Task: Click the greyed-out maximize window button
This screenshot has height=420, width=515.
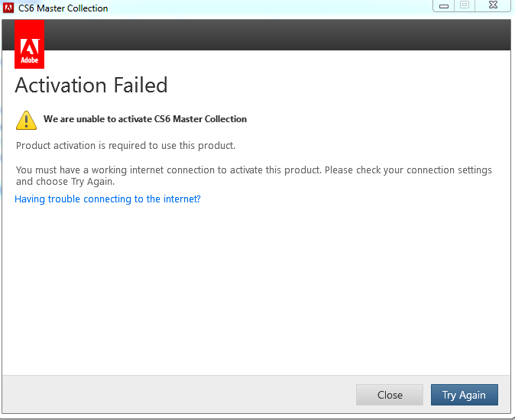Action: (465, 6)
